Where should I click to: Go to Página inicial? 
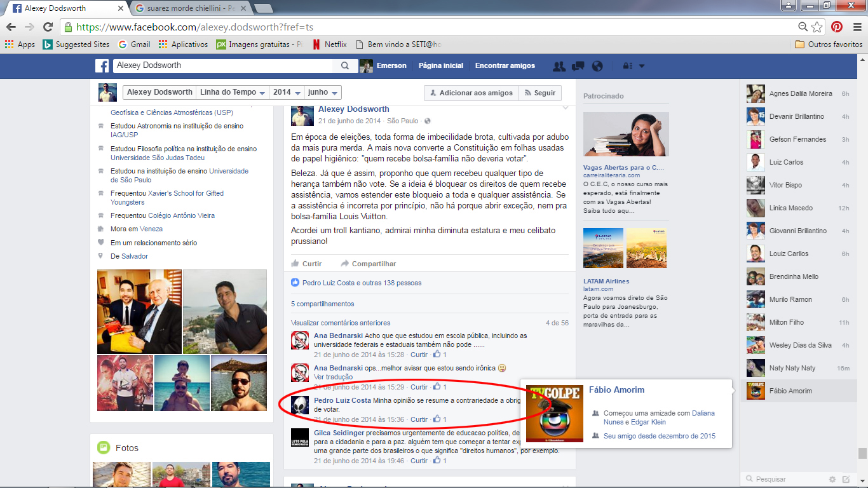[x=441, y=66]
